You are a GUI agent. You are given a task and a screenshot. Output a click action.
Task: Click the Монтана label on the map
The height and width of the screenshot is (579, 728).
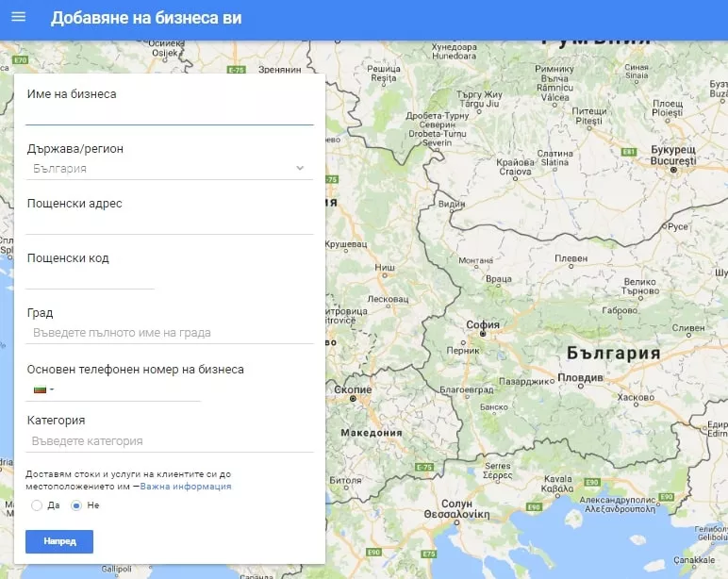tap(476, 260)
